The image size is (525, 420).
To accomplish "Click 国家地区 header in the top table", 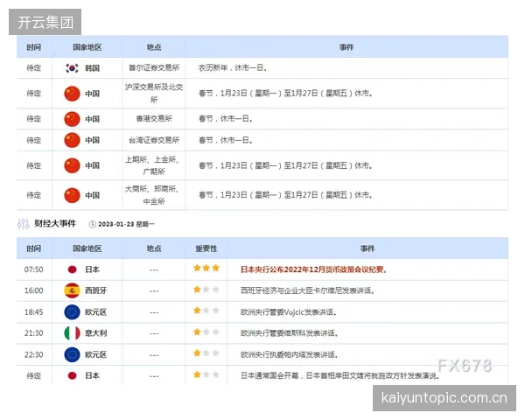I will 87,47.
